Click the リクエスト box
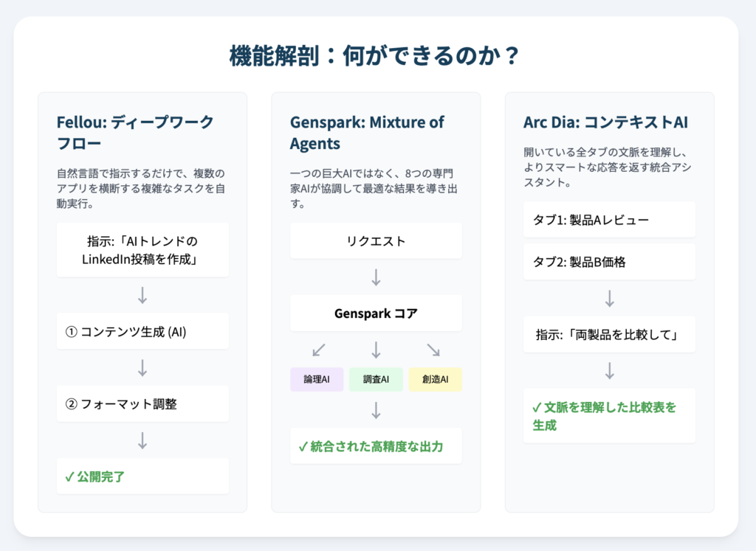The image size is (756, 551). (376, 240)
